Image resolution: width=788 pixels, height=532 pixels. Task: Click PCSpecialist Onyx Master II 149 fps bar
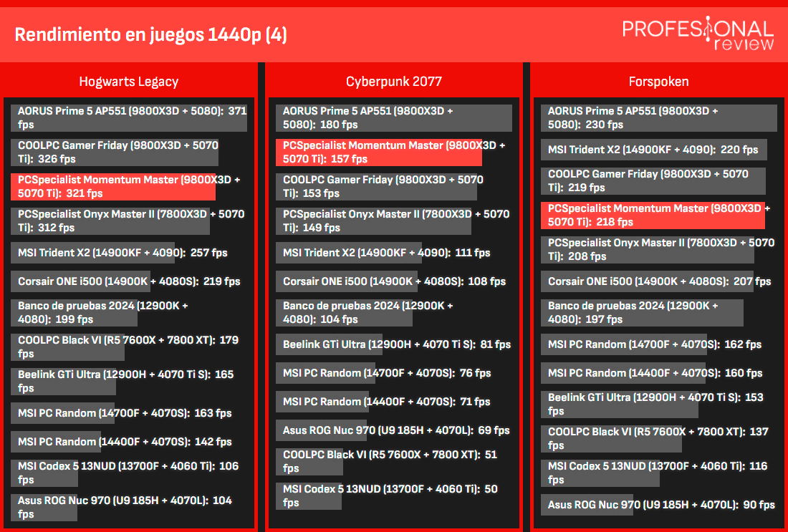[x=373, y=221]
